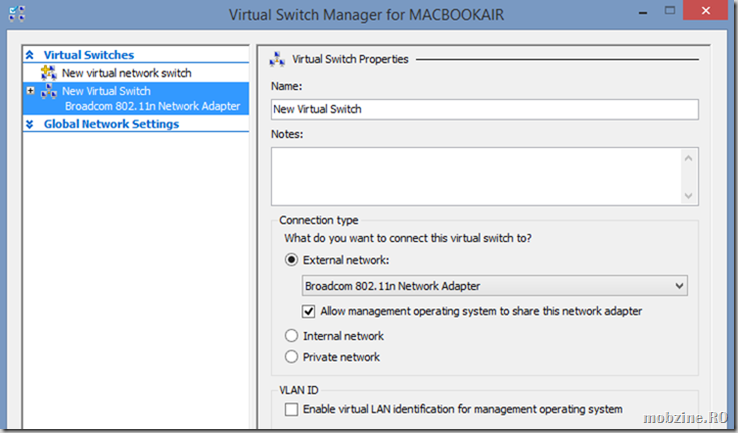Viewport: 738px width, 433px height.
Task: Open the Global Network Settings heading
Action: coord(112,124)
